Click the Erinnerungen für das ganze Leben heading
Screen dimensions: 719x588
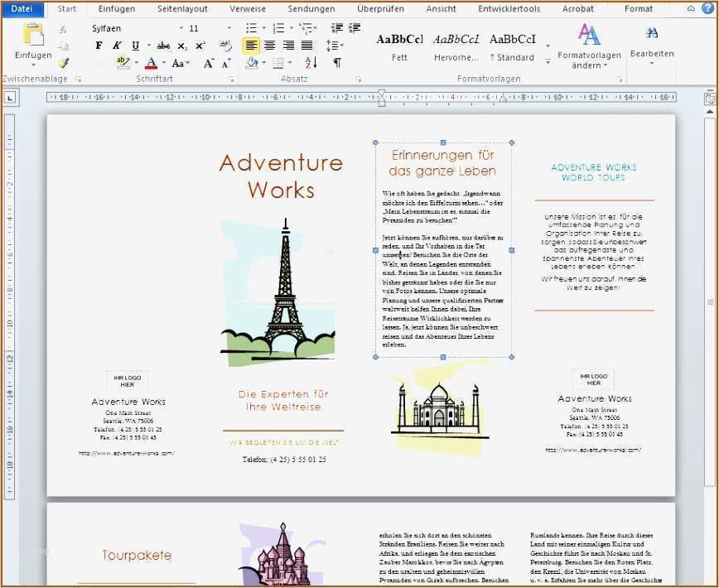(x=442, y=163)
